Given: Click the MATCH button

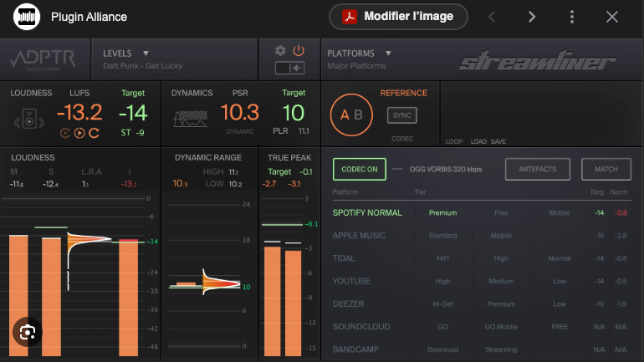Looking at the screenshot, I should tap(606, 169).
